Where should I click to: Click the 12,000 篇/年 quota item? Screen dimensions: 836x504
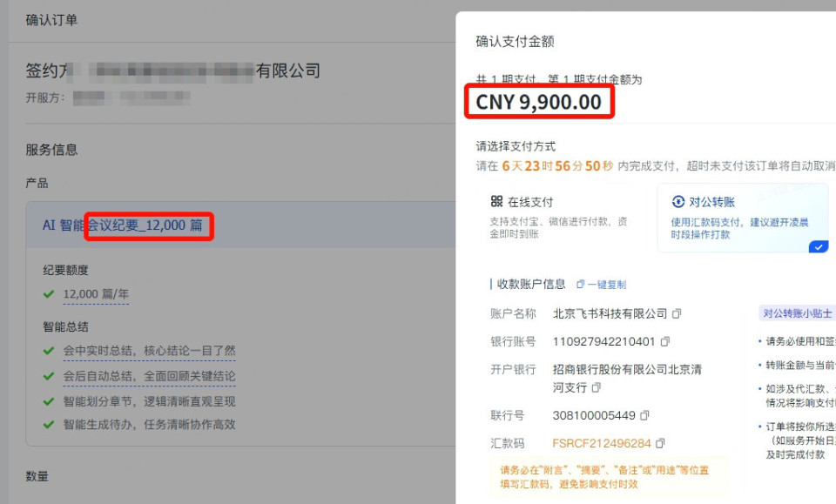point(96,294)
